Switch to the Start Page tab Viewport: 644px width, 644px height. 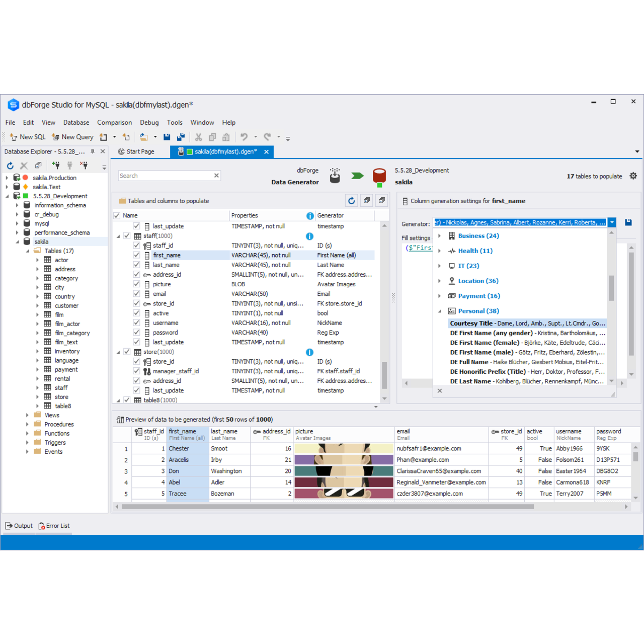click(x=136, y=151)
